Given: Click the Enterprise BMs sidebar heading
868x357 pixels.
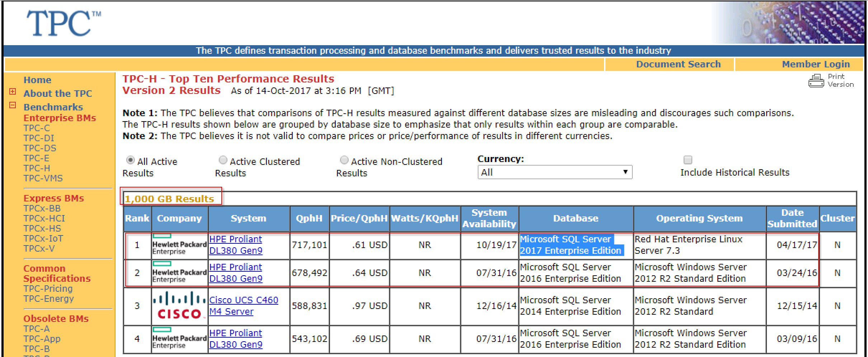Looking at the screenshot, I should pos(60,118).
